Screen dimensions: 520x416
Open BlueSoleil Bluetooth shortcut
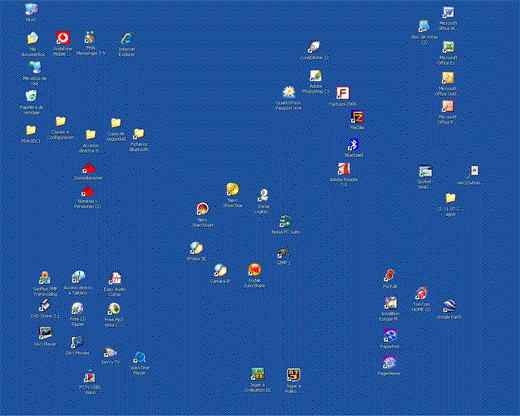pyautogui.click(x=353, y=145)
